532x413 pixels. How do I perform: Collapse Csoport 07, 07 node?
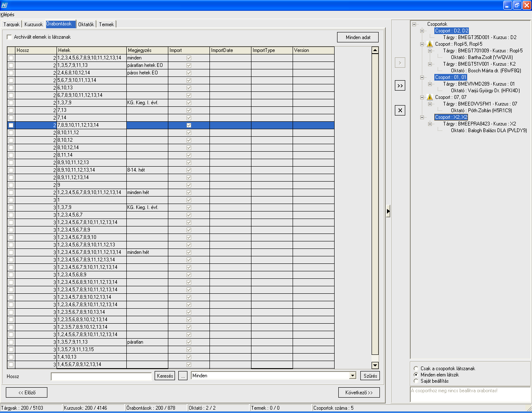tap(422, 97)
